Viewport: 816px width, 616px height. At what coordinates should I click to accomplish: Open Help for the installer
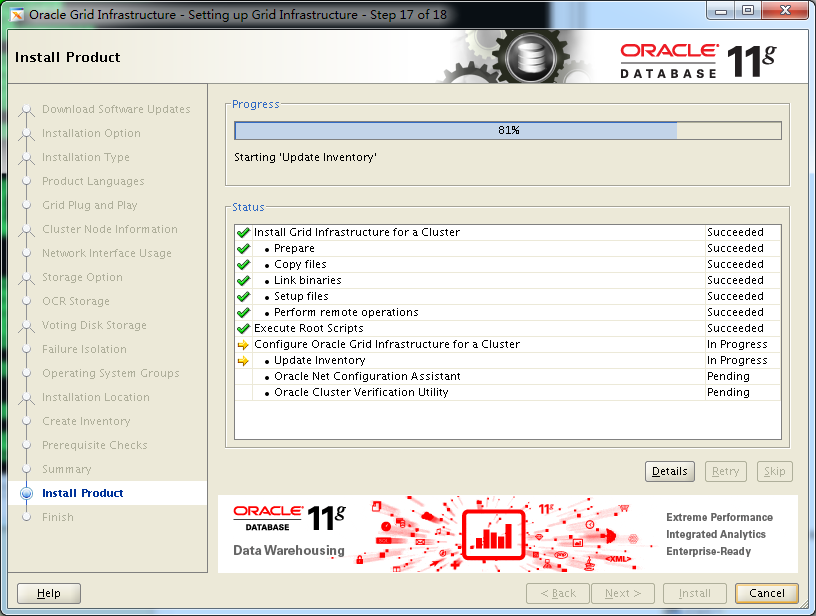pos(49,593)
